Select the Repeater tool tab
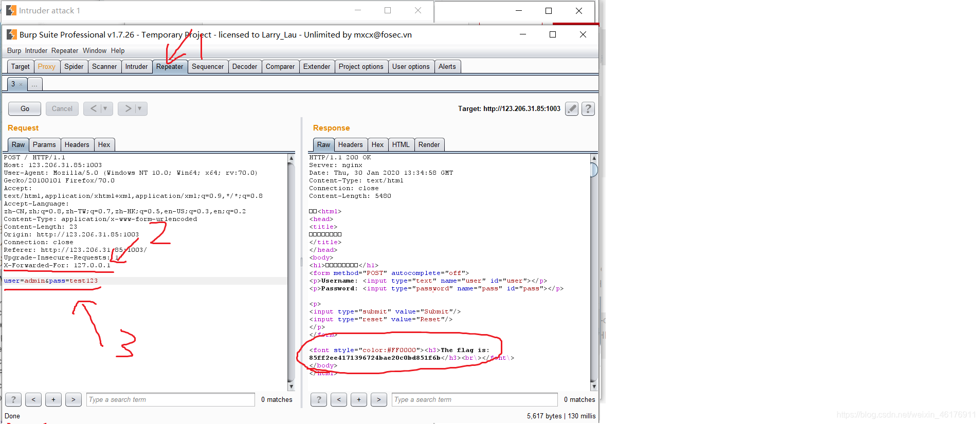The width and height of the screenshot is (980, 424). (170, 66)
